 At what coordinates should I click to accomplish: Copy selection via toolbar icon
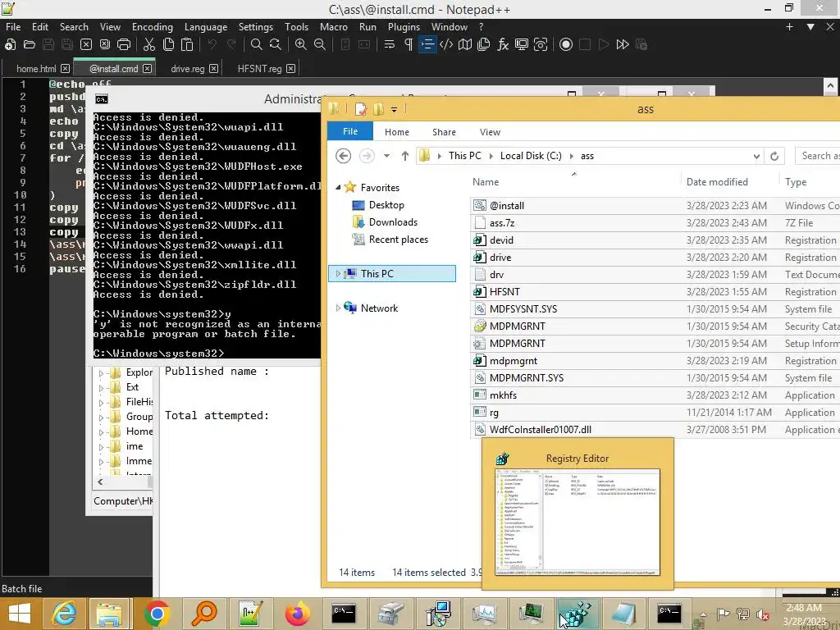(x=168, y=44)
